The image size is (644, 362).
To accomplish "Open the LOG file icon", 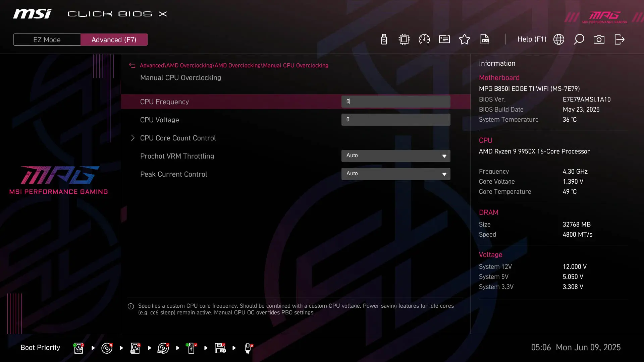I will pyautogui.click(x=485, y=39).
